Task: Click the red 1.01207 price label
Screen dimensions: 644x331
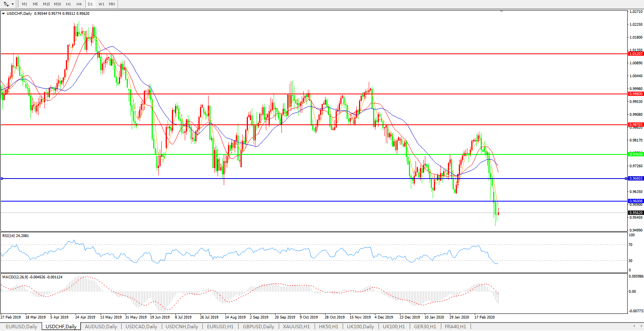Action: [x=635, y=54]
